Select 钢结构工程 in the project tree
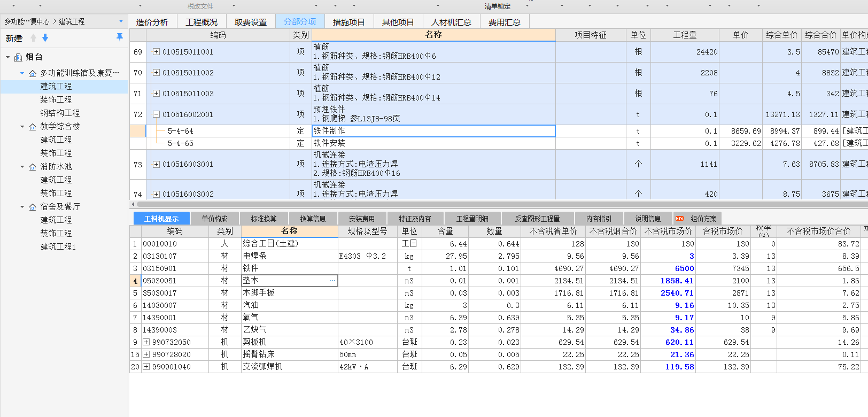 coord(60,113)
